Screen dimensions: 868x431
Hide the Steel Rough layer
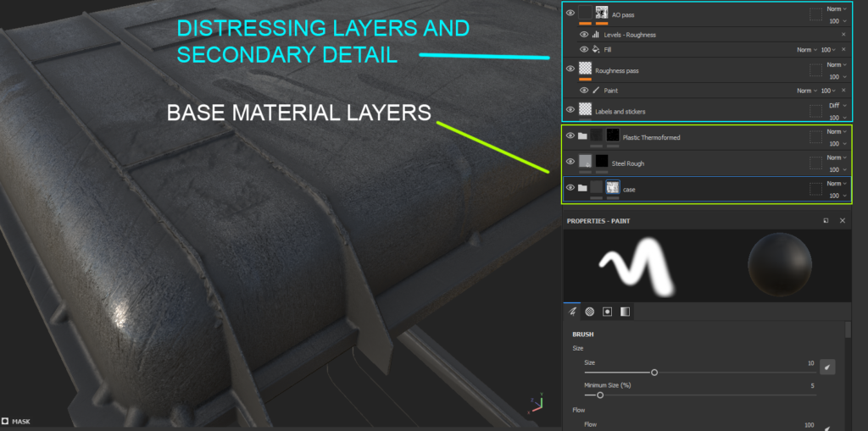[570, 162]
